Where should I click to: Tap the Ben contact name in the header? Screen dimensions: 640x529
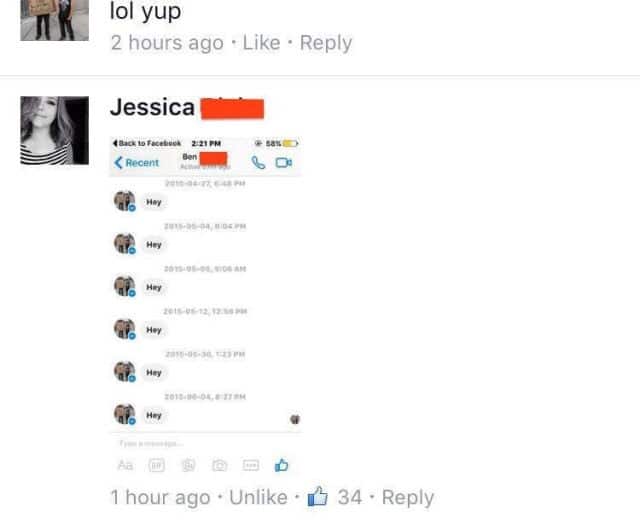pos(189,157)
